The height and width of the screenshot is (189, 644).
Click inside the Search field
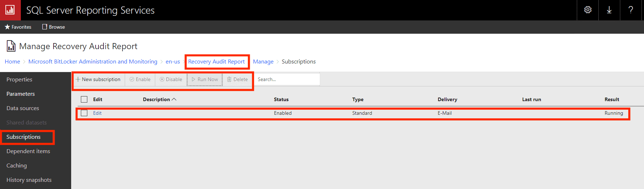(x=287, y=79)
